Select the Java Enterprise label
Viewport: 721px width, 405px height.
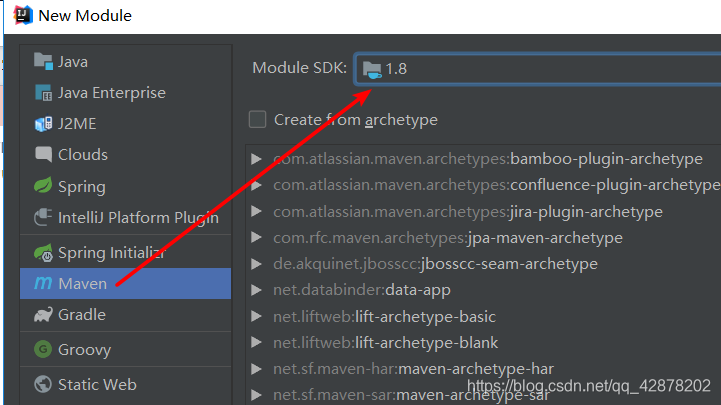112,93
